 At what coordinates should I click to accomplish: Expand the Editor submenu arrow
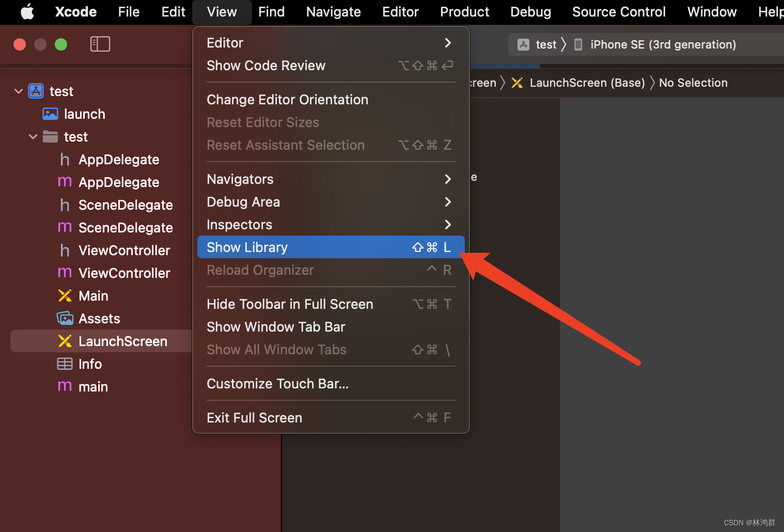click(x=448, y=43)
